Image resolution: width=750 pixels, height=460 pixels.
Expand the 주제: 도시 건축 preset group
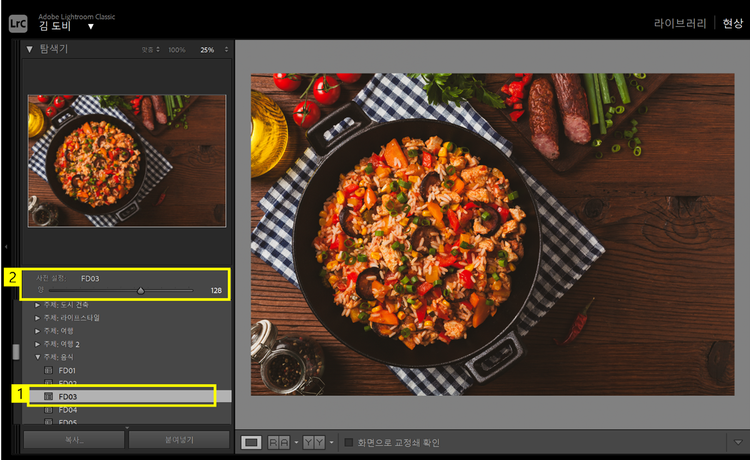38,304
